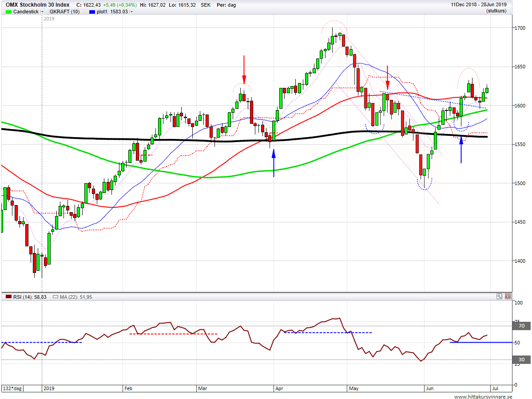
Task: Click the 1600 price axis label
Action: pos(520,106)
